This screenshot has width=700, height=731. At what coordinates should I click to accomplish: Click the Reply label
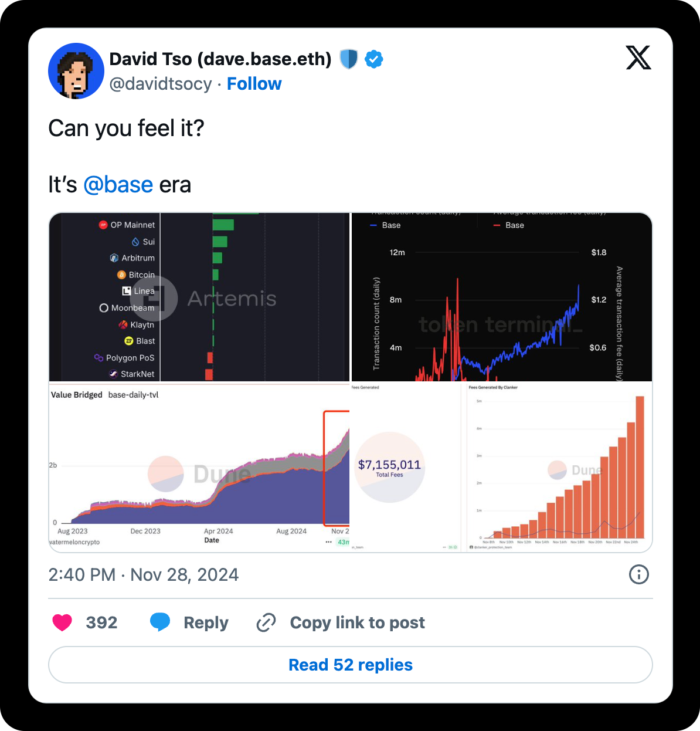[206, 622]
